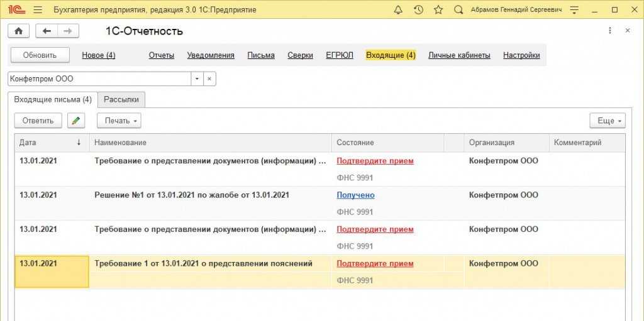Screen dimensions: 644x321
Task: Navigate back with left arrow
Action: click(47, 31)
